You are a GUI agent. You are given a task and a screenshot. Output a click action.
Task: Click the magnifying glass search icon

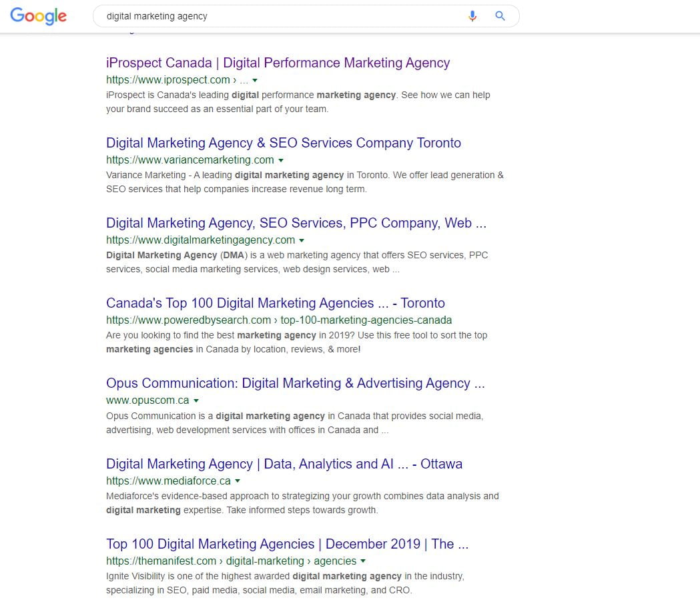(500, 16)
